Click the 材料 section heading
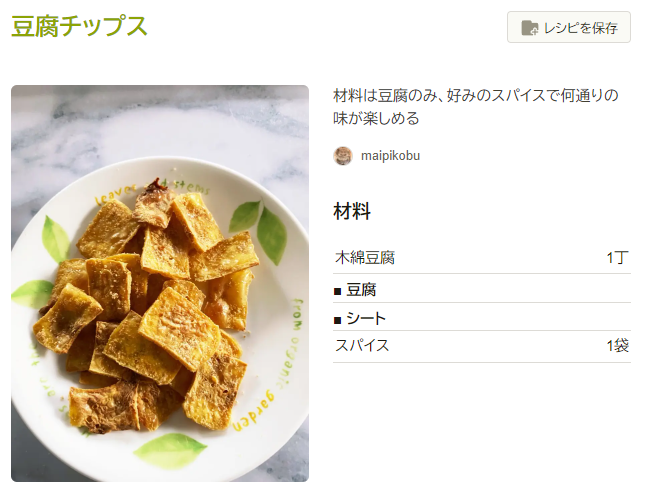The width and height of the screenshot is (646, 496). (352, 211)
